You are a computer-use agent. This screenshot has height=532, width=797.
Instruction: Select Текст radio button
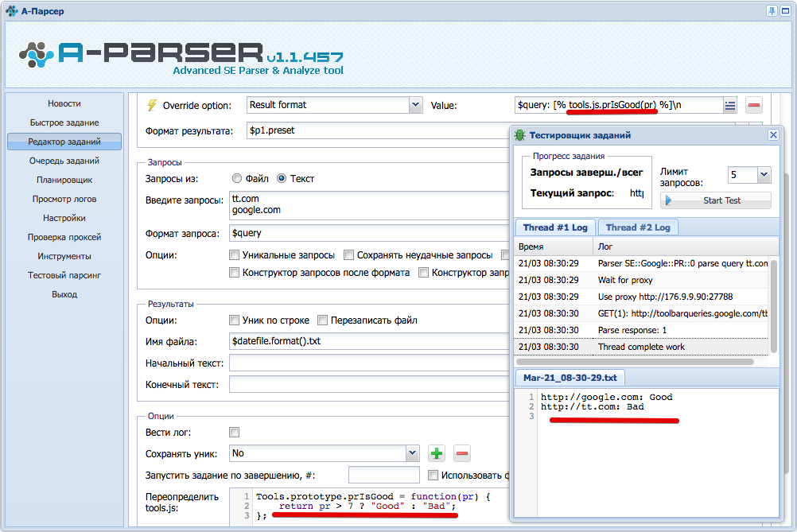pyautogui.click(x=282, y=178)
